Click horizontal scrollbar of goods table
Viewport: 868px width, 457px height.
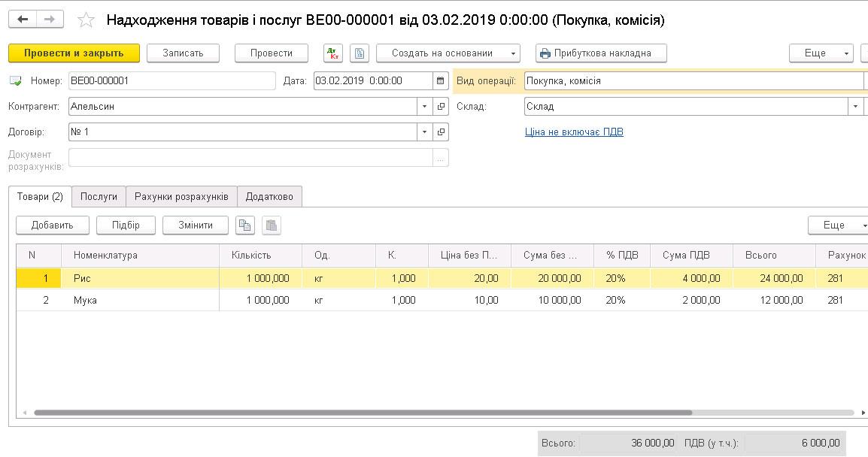point(363,413)
